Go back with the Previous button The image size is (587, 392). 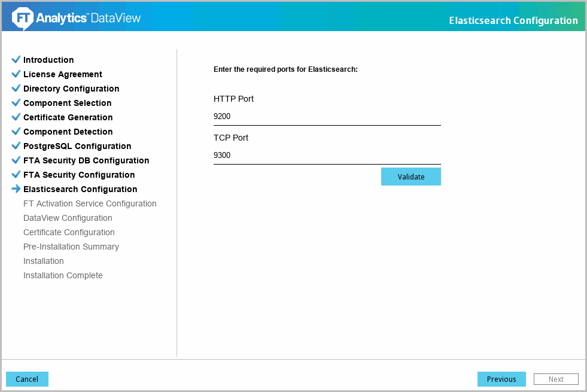pyautogui.click(x=501, y=379)
